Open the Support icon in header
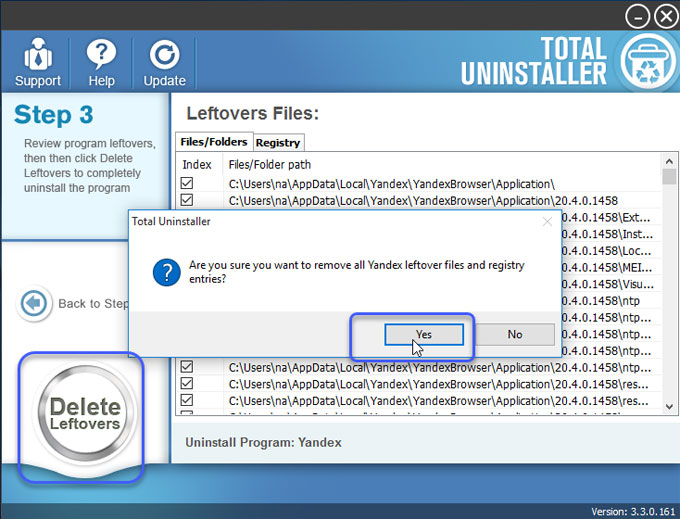Screen dimensions: 680x519 (38, 62)
